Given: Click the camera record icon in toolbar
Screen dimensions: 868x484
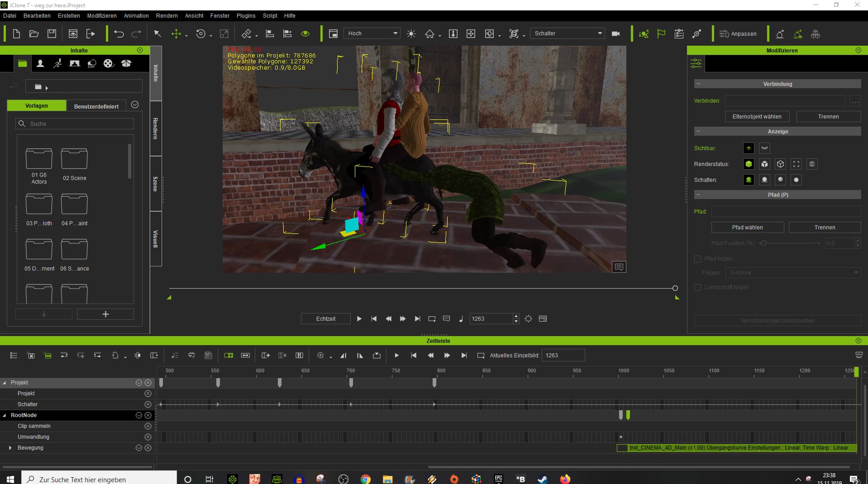Looking at the screenshot, I should tap(615, 34).
